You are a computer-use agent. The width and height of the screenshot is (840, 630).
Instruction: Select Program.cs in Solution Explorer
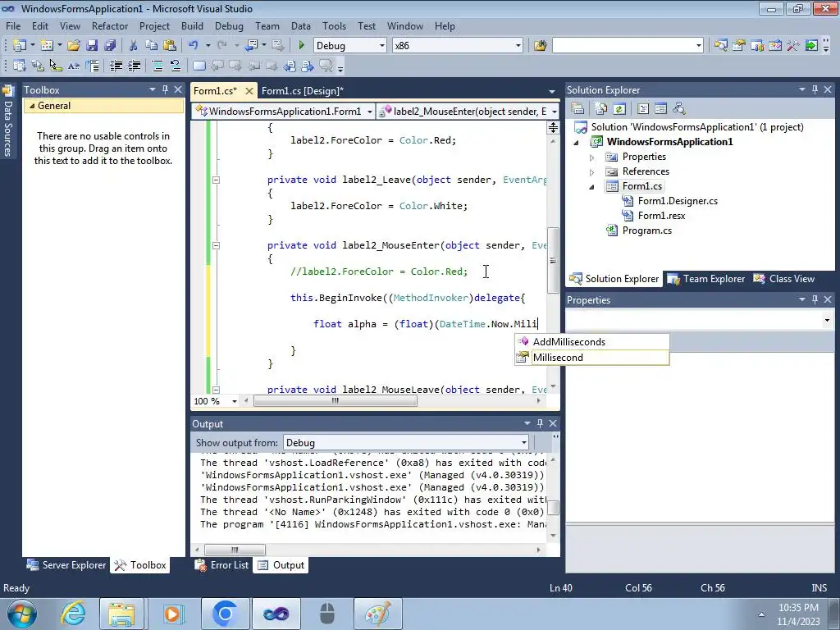click(646, 231)
